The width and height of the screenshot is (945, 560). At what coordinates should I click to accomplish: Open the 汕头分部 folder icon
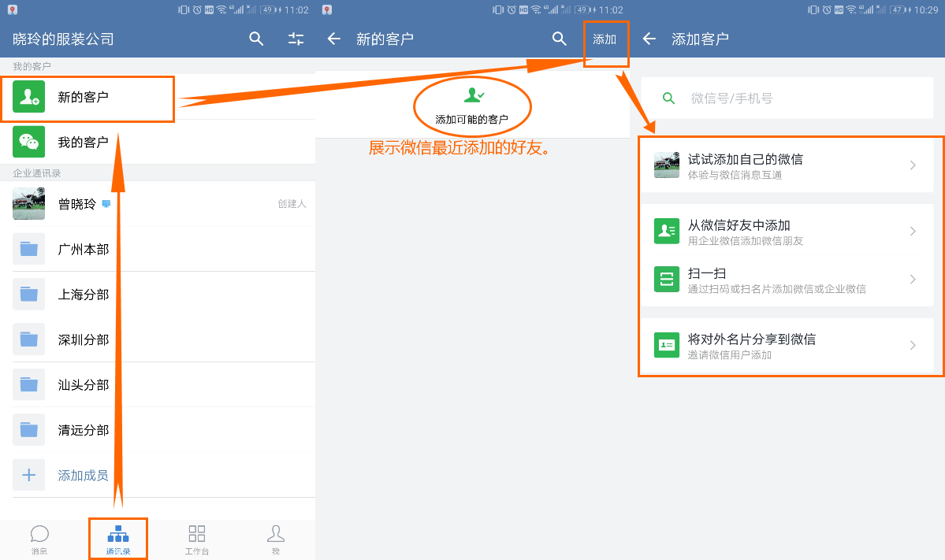[x=29, y=384]
